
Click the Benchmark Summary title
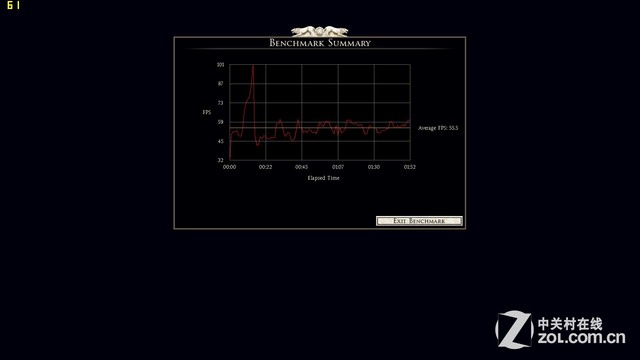[x=320, y=43]
